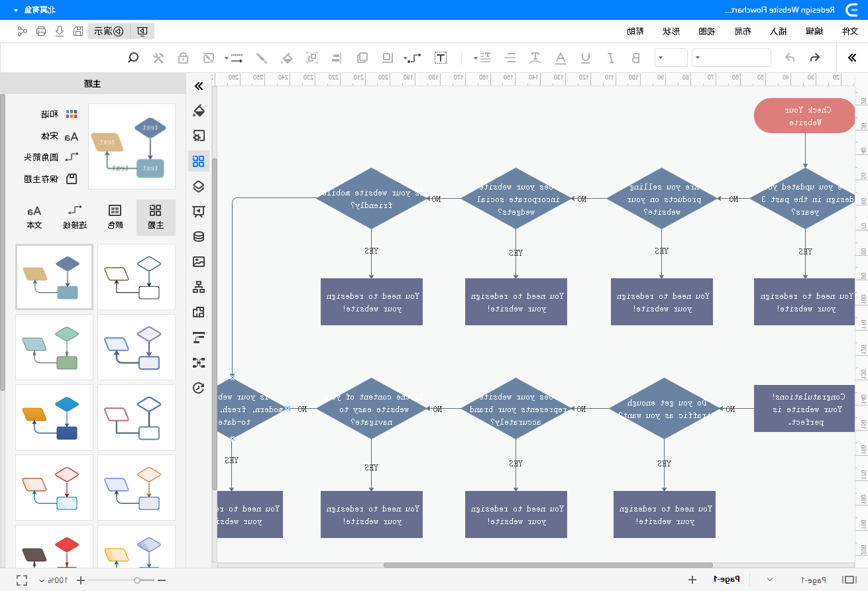Open the 布局 menu
Viewport: 868px width, 591px height.
coord(743,31)
